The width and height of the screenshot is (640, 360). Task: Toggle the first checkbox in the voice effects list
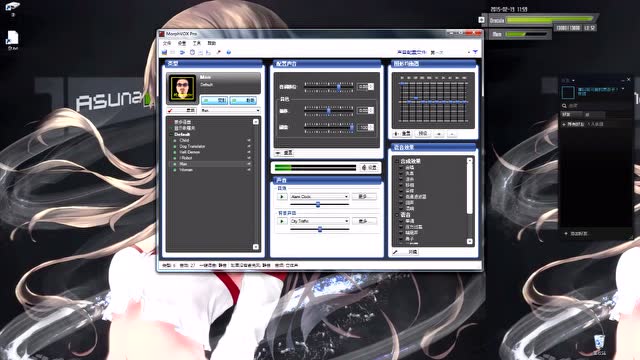click(x=401, y=167)
